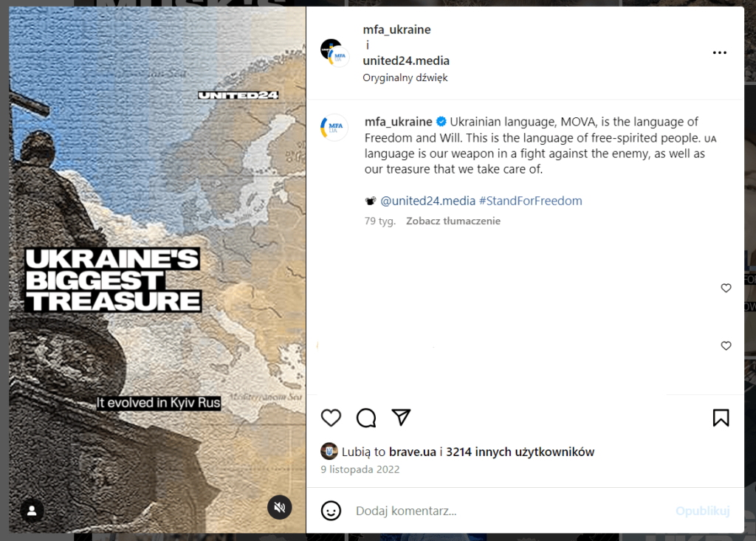756x541 pixels.
Task: Like the second comment heart
Action: [726, 345]
